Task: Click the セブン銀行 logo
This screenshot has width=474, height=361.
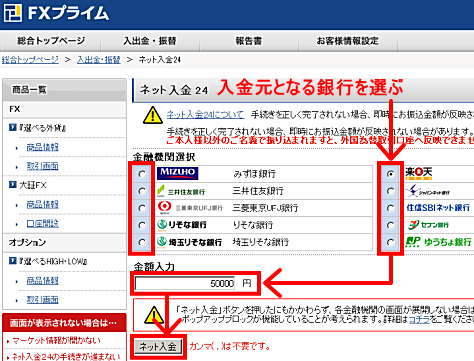Action: 428,225
